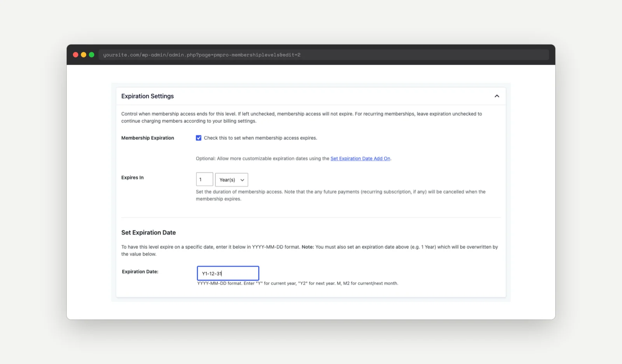Screen dimensions: 622x364
Task: Close the browser window with red button
Action: (75, 55)
